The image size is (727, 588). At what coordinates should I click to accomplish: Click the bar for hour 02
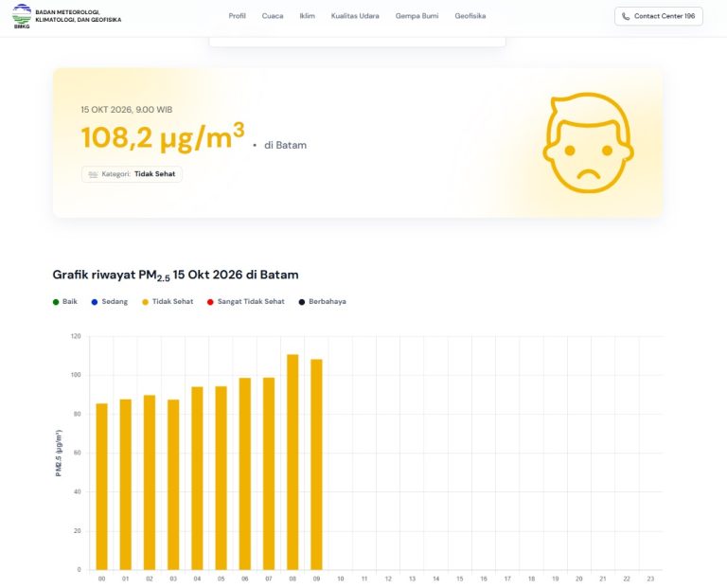[x=150, y=482]
